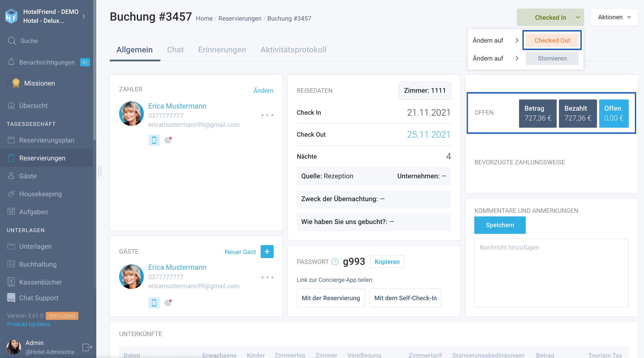The image size is (644, 358).
Task: Click Ändern link in Zahler card
Action: [x=263, y=90]
